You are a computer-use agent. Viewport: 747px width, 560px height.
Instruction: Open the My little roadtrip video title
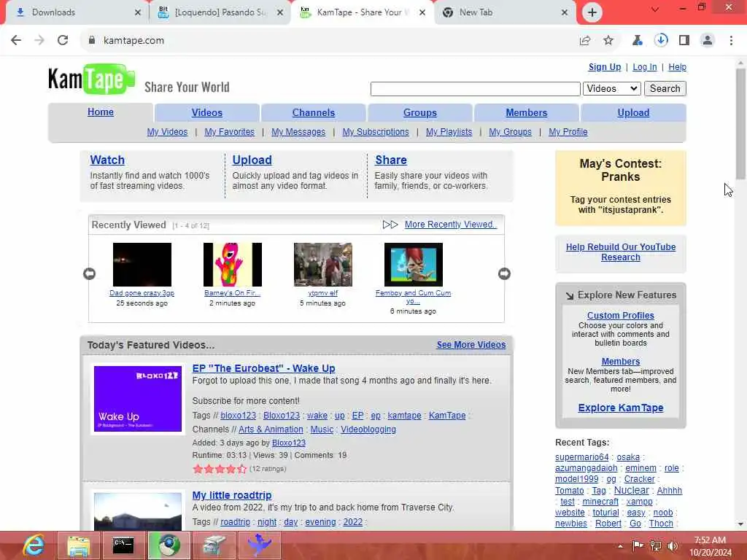coord(232,495)
